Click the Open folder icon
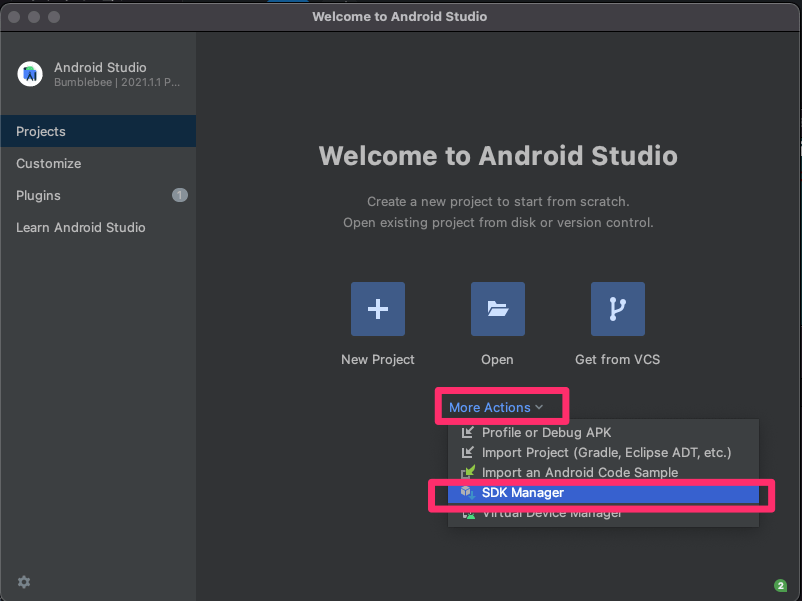802x601 pixels. [498, 309]
